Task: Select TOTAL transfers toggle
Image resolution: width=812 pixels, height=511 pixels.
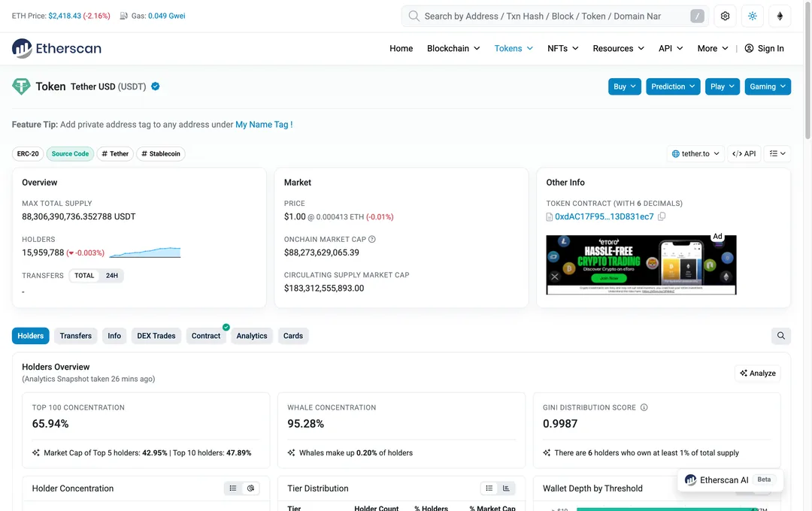Action: point(84,276)
